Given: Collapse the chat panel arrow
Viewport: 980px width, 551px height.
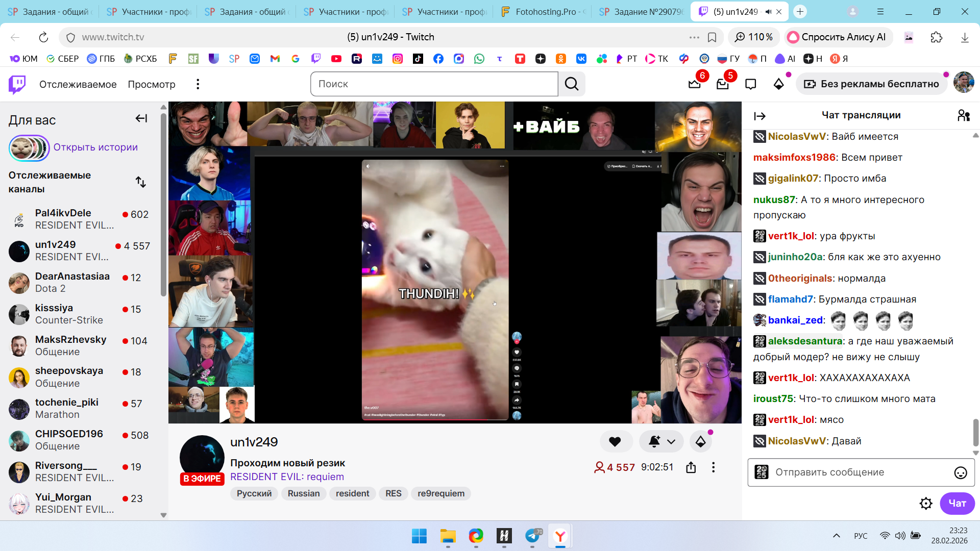Looking at the screenshot, I should (759, 116).
